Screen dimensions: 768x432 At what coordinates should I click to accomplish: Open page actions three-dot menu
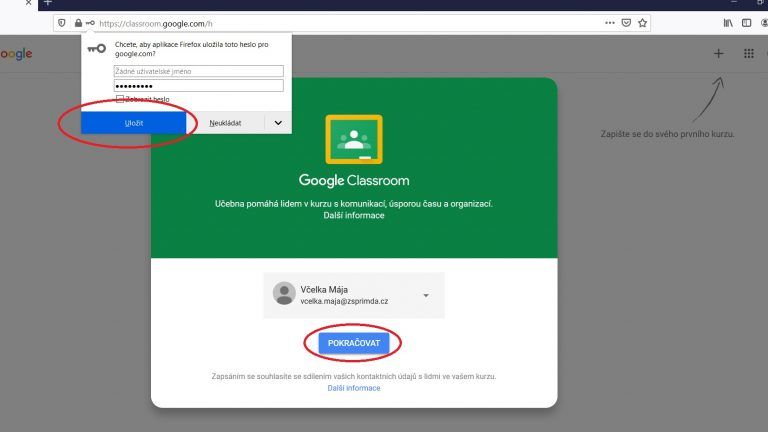(x=610, y=23)
